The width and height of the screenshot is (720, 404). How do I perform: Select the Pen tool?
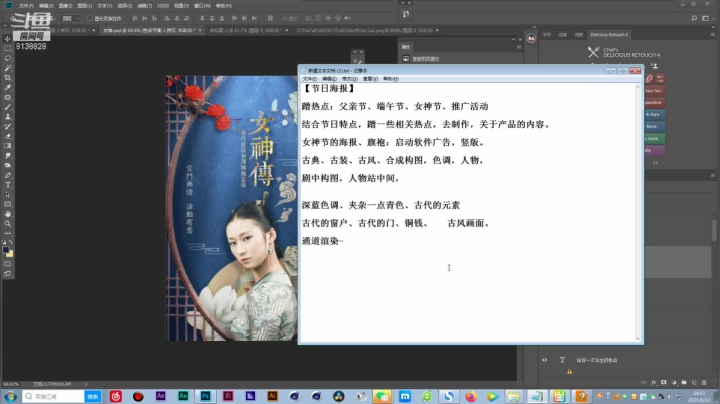[7, 175]
